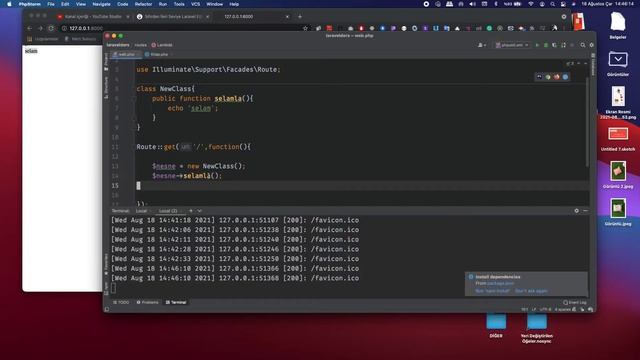Click the selamla function name in code

[x=228, y=98]
